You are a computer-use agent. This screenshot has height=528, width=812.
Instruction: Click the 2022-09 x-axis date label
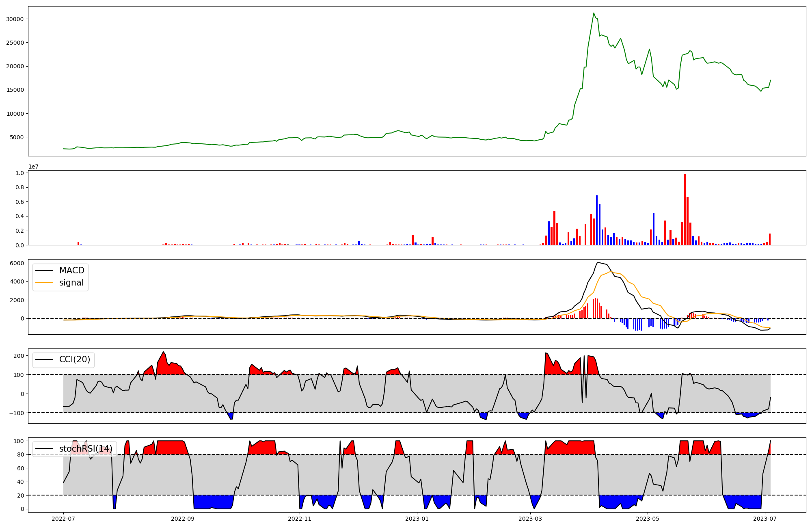tap(183, 519)
